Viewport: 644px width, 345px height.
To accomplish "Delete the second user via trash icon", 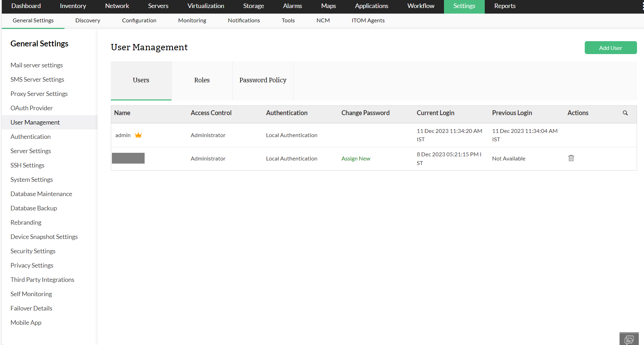I will point(571,158).
